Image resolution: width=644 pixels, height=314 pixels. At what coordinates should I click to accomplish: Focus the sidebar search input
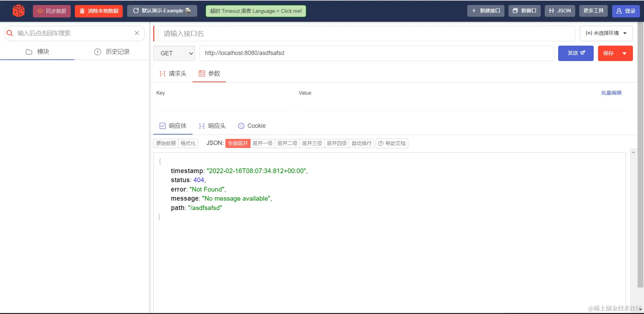point(74,33)
